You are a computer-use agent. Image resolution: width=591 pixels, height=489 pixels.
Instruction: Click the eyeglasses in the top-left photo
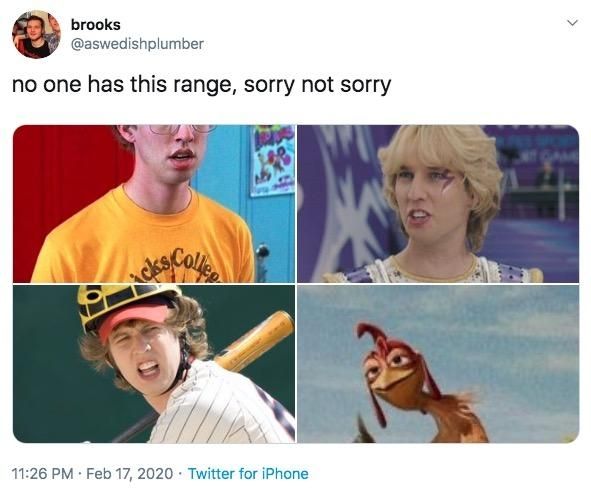click(181, 129)
